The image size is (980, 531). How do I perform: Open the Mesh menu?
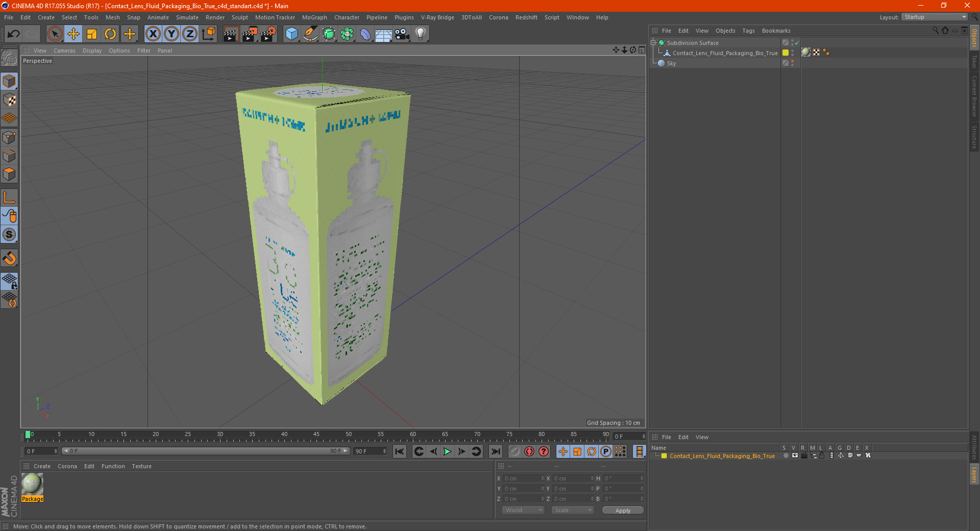[113, 17]
